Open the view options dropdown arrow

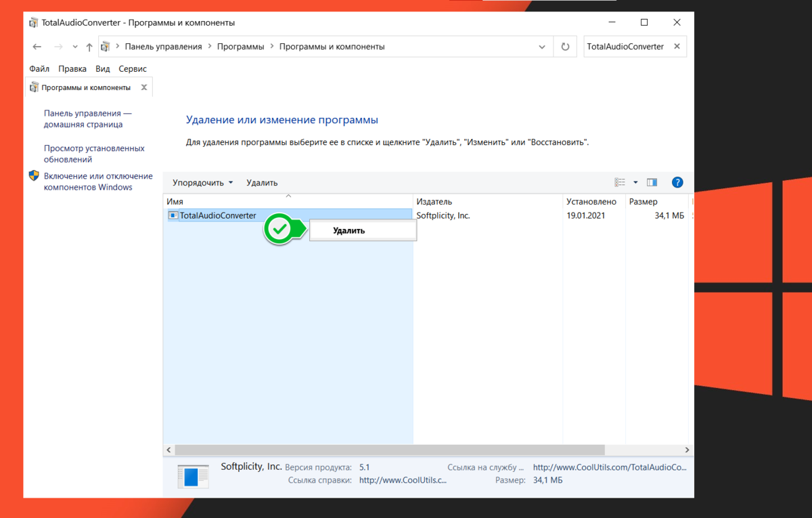[635, 182]
